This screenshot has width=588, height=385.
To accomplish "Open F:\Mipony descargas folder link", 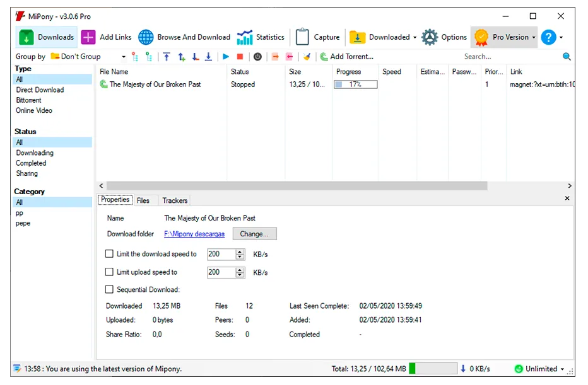I will pos(194,234).
